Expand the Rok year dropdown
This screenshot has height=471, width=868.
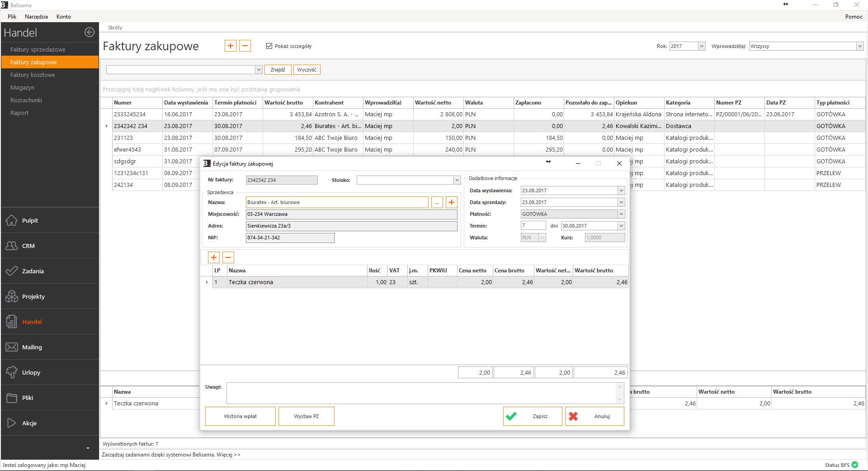[x=701, y=46]
